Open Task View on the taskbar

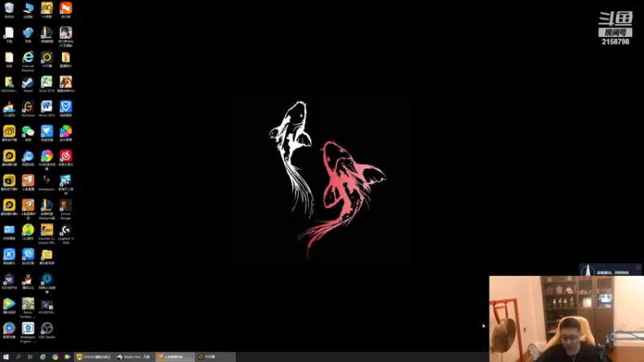(30, 357)
